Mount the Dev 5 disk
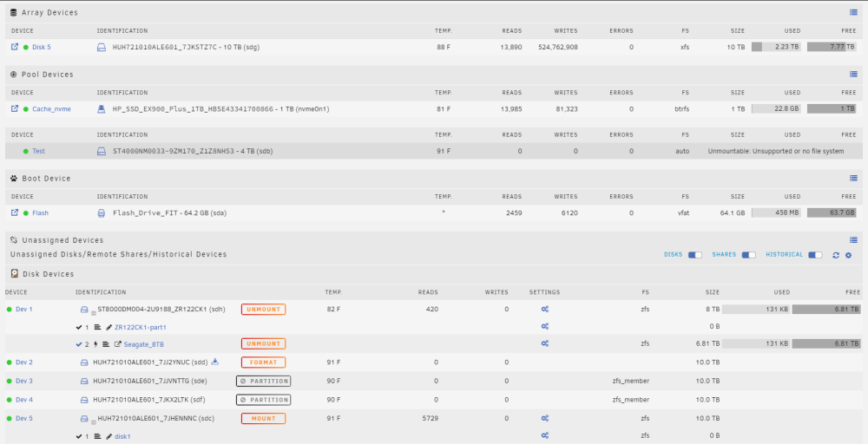Screen dimensions: 868x444 264,419
